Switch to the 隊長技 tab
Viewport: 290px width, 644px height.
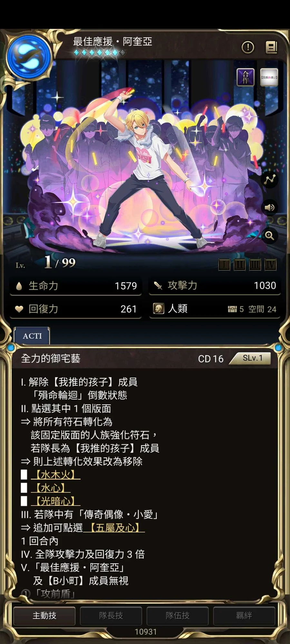(x=111, y=616)
